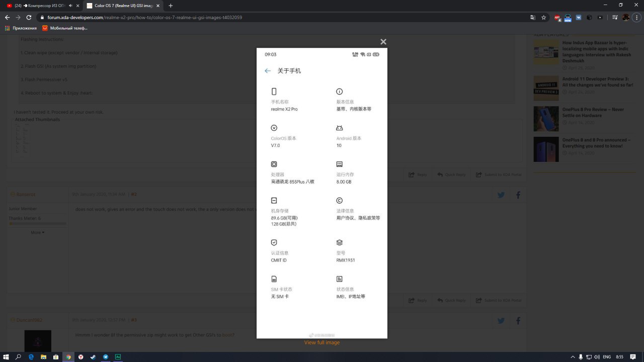Image resolution: width=644 pixels, height=362 pixels.
Task: Open the black cube extension icon
Action: click(589, 17)
